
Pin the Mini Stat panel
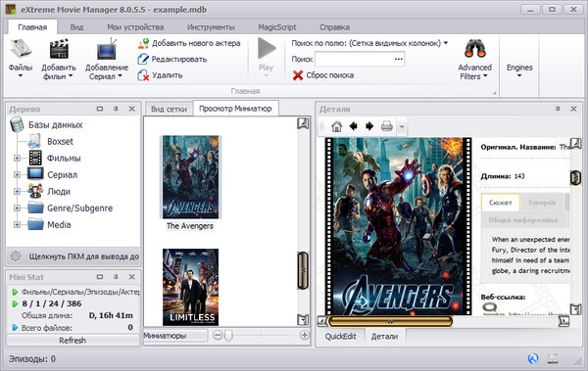point(116,277)
